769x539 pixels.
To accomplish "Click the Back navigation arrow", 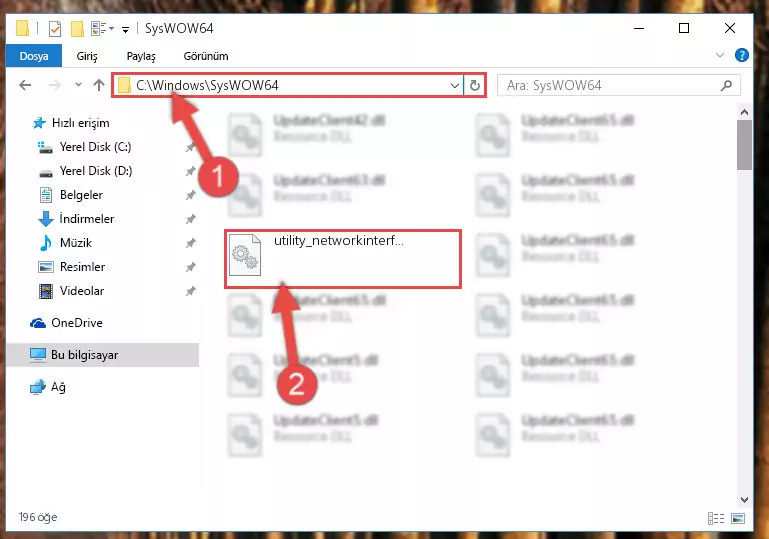I will [x=25, y=85].
